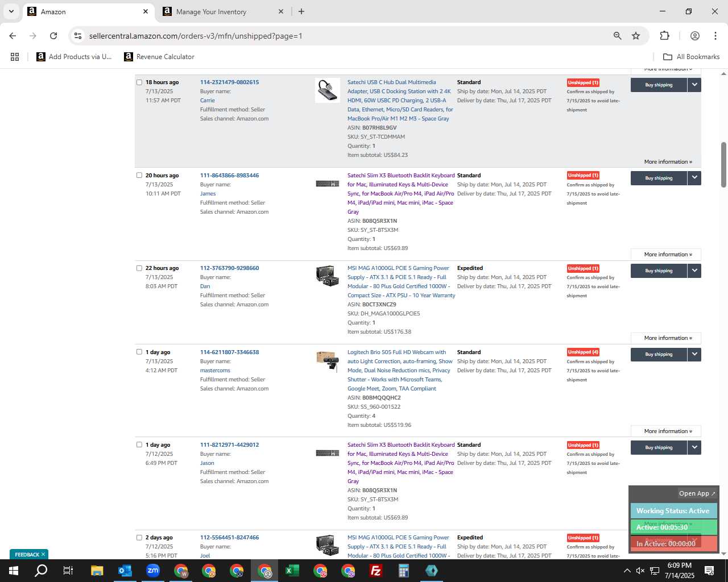Open Buy shipping dropdown for Jason's order
The width and height of the screenshot is (728, 582).
694,447
